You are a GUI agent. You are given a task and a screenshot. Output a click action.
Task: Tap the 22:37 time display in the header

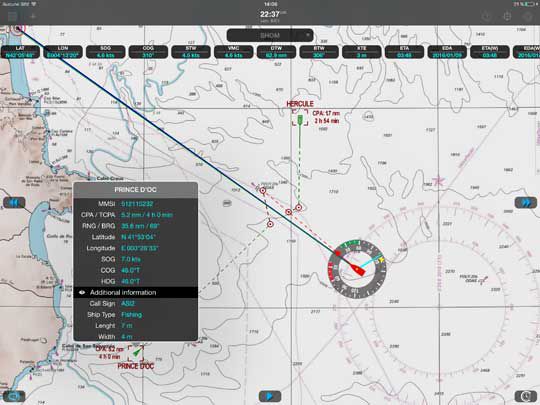pyautogui.click(x=270, y=14)
